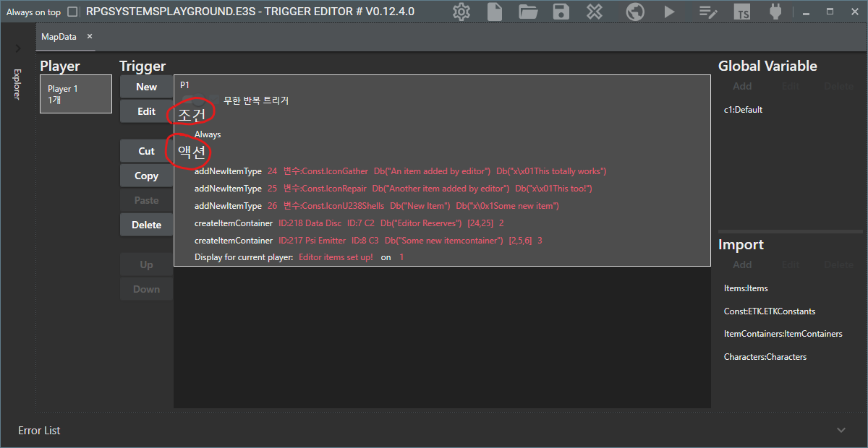This screenshot has height=448, width=868.
Task: Click the Paste trigger button
Action: [x=146, y=200]
